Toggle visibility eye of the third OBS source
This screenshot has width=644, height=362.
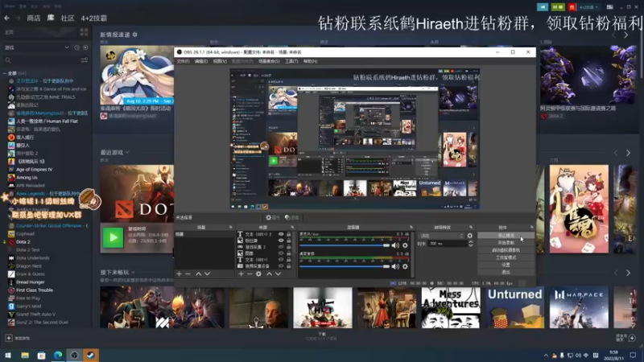[281, 247]
